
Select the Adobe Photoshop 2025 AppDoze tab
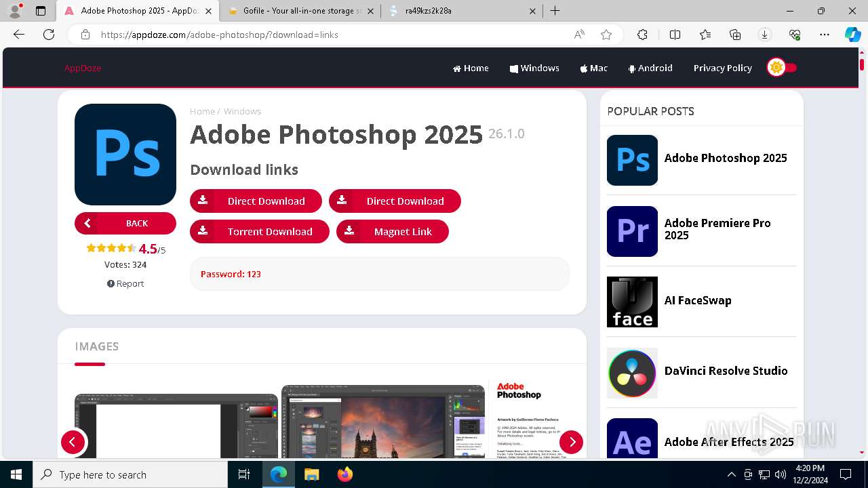tap(137, 11)
